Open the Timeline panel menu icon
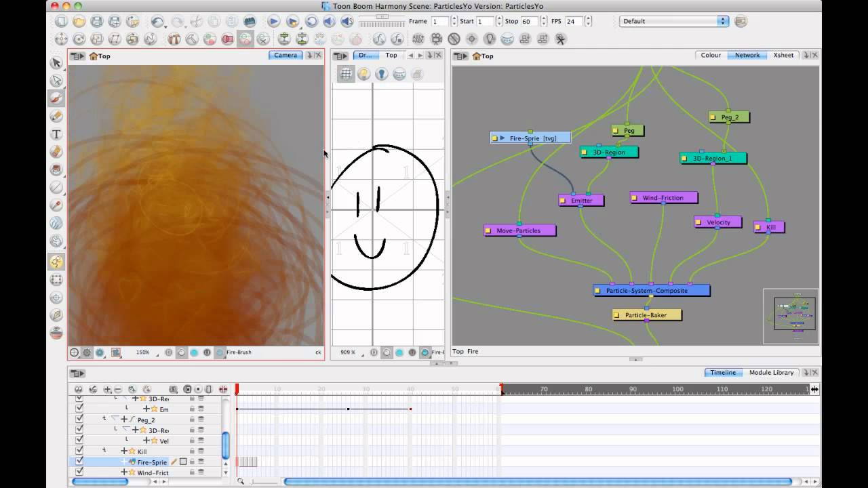This screenshot has width=868, height=488. point(77,373)
